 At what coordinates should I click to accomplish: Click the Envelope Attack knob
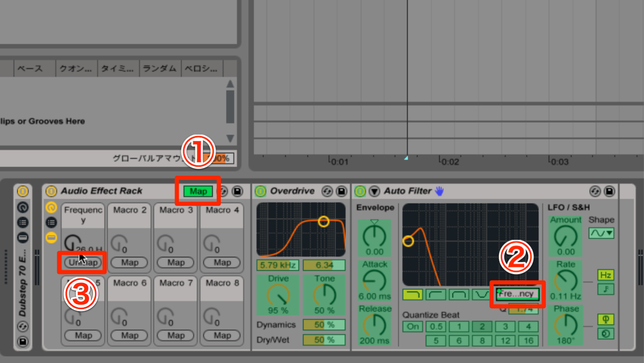point(375,280)
